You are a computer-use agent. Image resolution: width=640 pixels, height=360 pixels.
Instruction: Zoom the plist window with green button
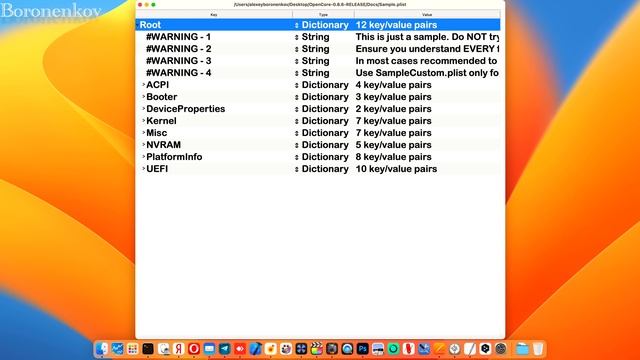(153, 4)
